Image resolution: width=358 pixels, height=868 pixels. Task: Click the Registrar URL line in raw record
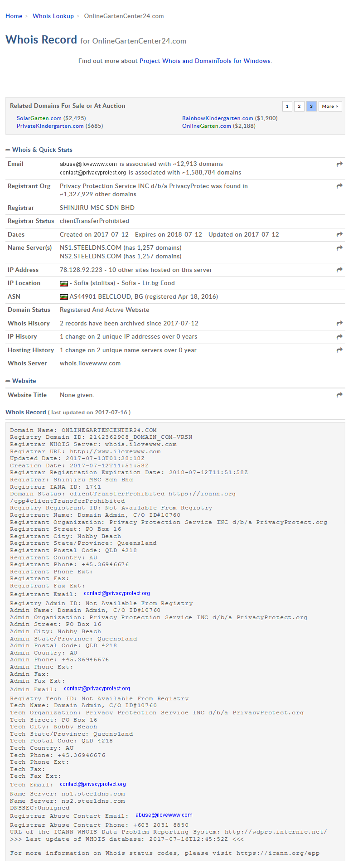coord(85,451)
